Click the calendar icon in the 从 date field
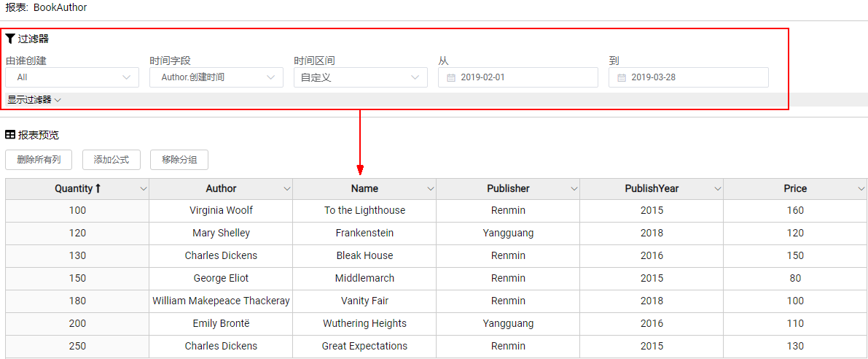This screenshot has height=359, width=868. point(450,77)
